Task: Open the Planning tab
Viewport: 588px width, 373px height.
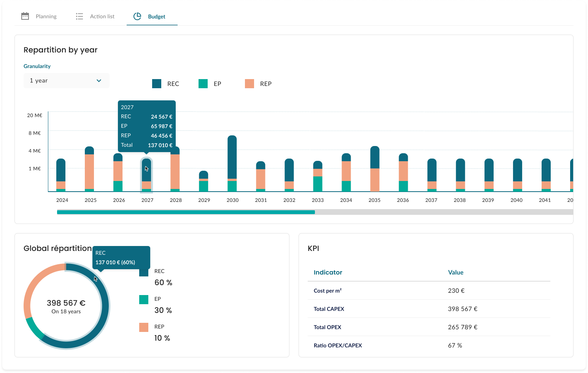Action: click(46, 16)
